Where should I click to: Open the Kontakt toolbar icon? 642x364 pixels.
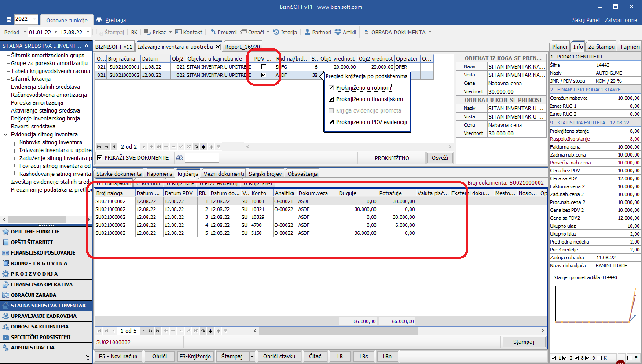coord(178,32)
